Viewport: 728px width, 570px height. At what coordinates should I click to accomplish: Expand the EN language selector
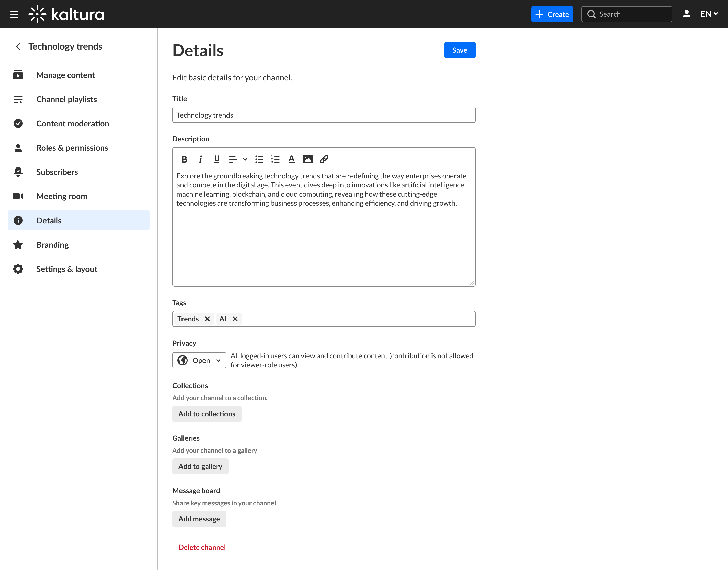(x=709, y=14)
